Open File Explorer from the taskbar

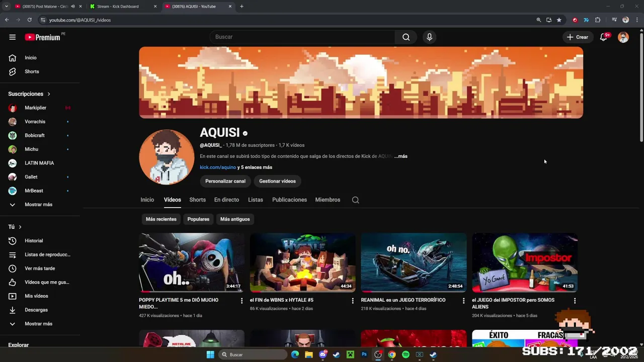click(x=309, y=354)
